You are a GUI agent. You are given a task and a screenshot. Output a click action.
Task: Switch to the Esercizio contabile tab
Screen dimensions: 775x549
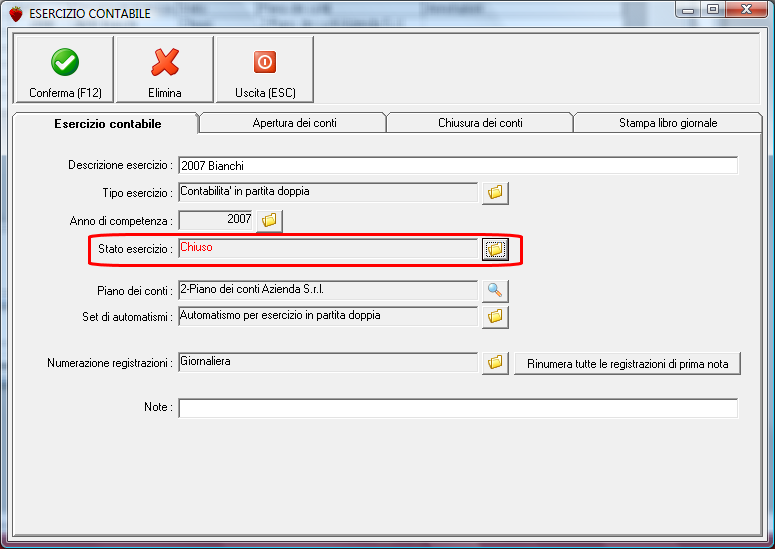(x=106, y=124)
